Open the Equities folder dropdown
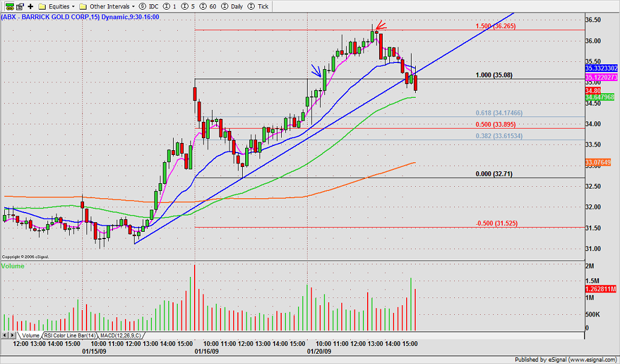The width and height of the screenshot is (620, 364). point(56,7)
